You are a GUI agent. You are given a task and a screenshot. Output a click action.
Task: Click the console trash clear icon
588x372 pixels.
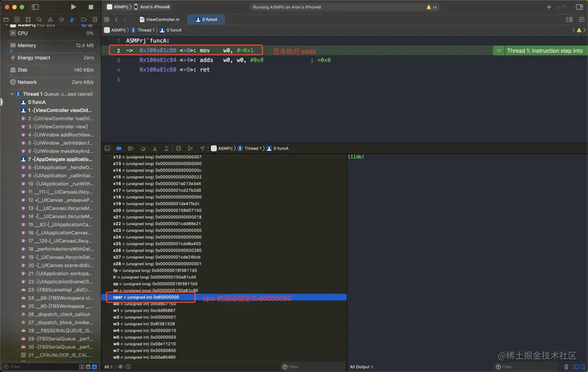[566, 367]
